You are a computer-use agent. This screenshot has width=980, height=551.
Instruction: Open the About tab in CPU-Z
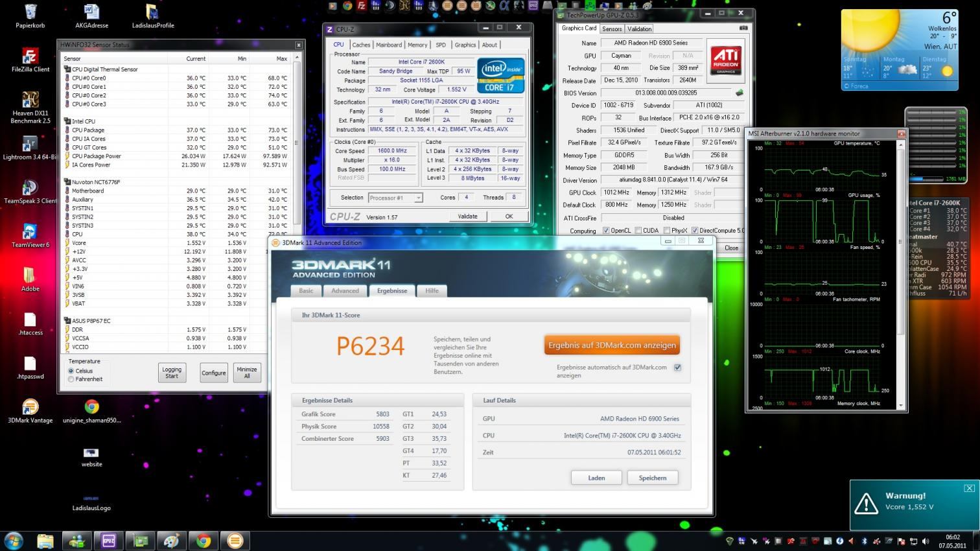[x=489, y=45]
